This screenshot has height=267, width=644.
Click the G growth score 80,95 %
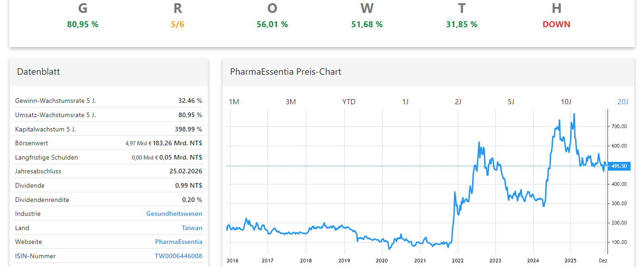tap(83, 24)
